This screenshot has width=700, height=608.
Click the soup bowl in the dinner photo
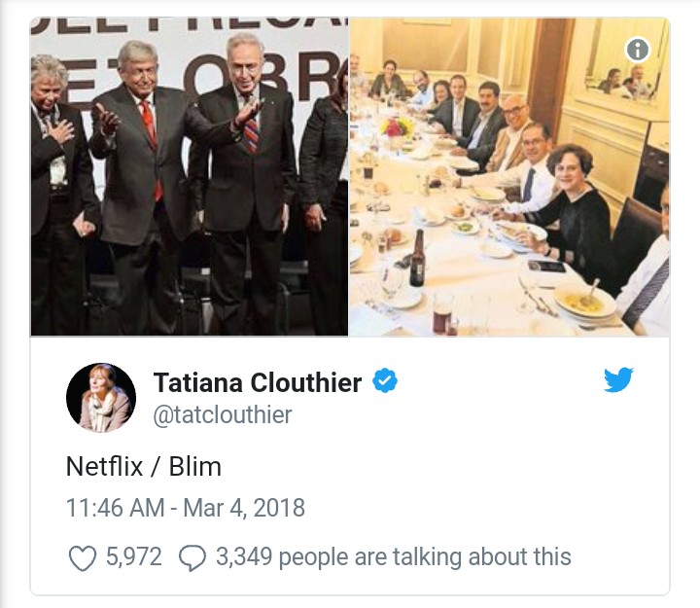click(x=585, y=302)
